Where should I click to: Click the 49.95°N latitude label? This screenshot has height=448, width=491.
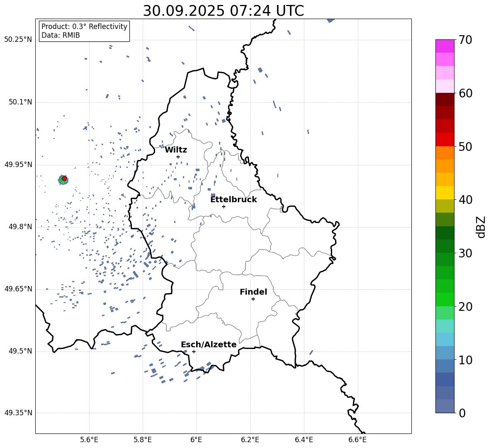coord(18,165)
